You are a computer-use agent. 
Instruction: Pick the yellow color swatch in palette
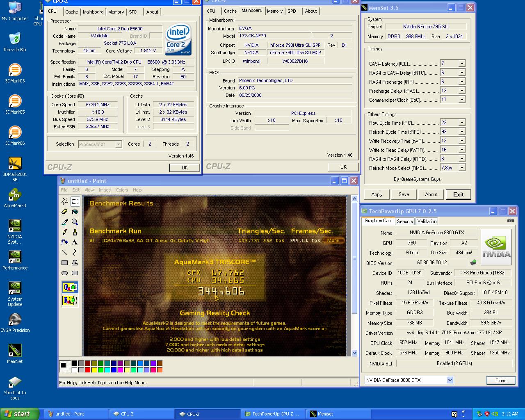(x=94, y=370)
